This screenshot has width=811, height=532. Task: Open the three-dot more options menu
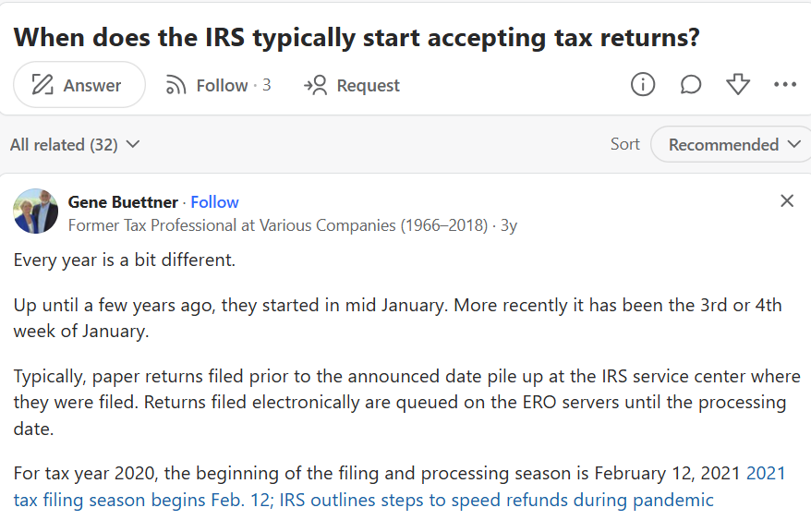pyautogui.click(x=785, y=84)
